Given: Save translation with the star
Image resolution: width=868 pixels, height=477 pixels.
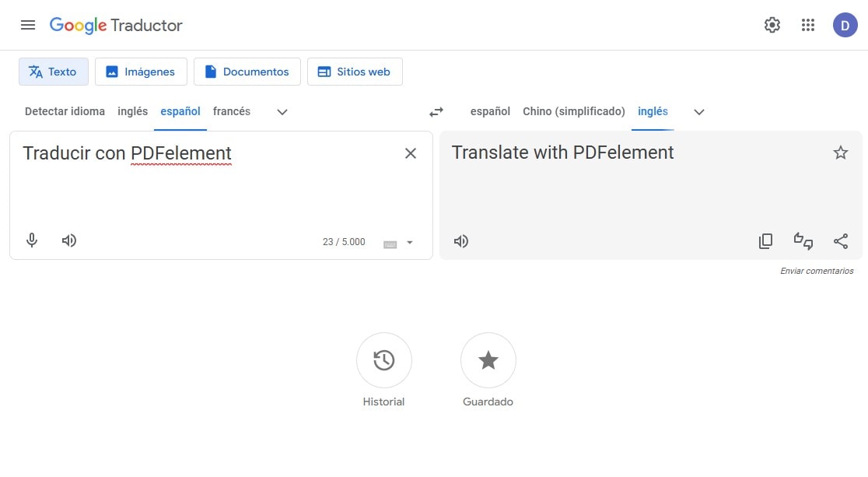Looking at the screenshot, I should click(x=840, y=153).
